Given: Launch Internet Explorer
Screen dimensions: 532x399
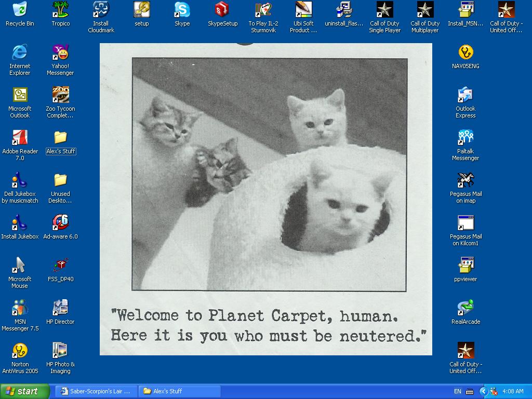Looking at the screenshot, I should point(20,52).
